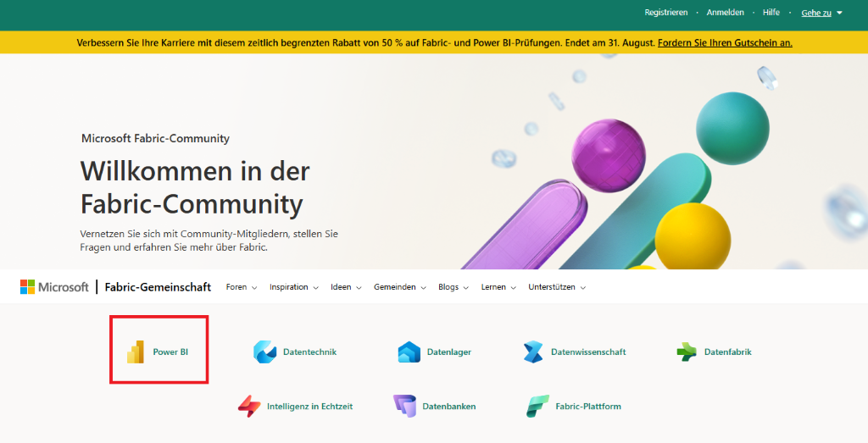Open the Inspiration menu

coord(294,287)
